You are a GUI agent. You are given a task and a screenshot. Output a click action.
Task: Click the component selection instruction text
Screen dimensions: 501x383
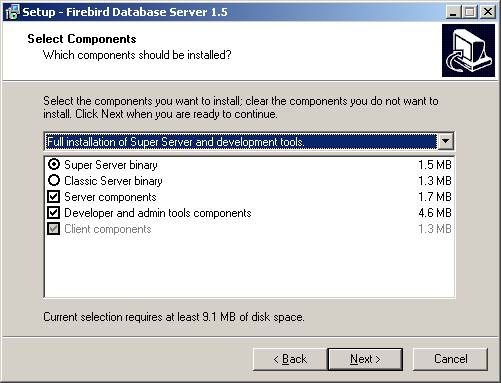pos(241,107)
